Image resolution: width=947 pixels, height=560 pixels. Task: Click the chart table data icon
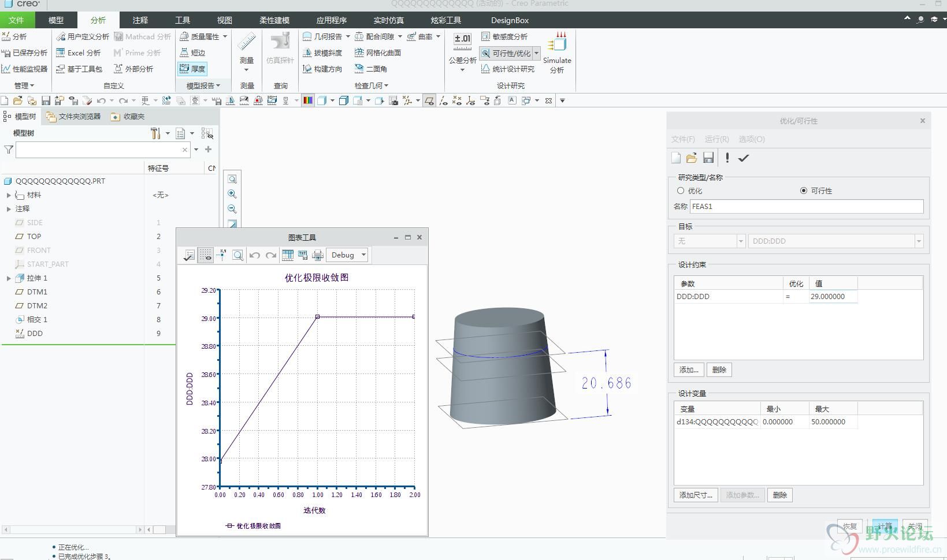(287, 255)
